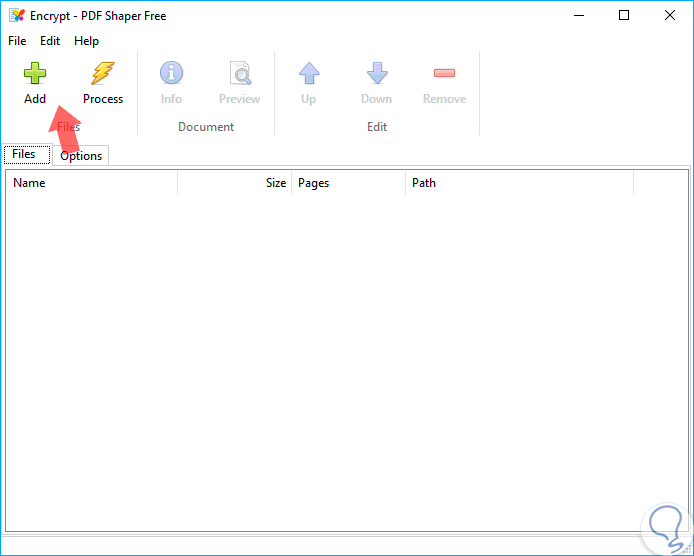Maximize the PDF Shaper window

[624, 15]
